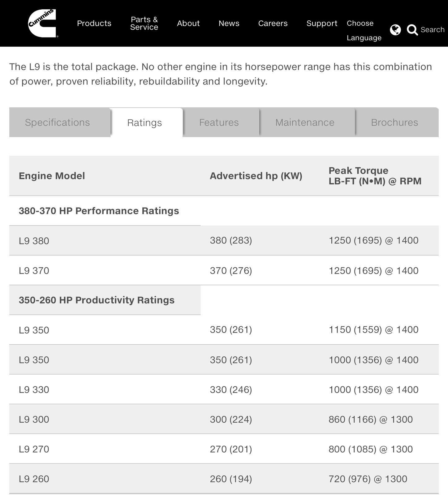Click the L9 330 engine model cell
Screen dimensions: 448x495
click(x=34, y=390)
